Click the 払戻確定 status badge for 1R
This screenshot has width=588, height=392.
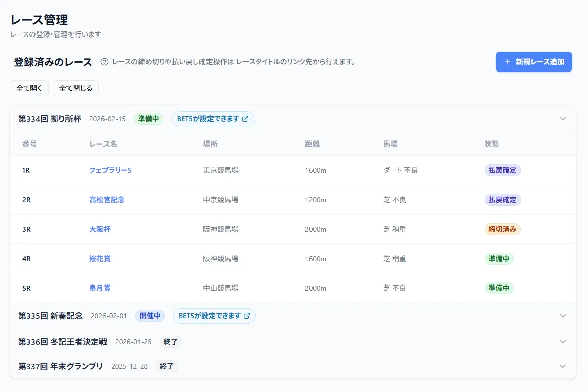[502, 170]
